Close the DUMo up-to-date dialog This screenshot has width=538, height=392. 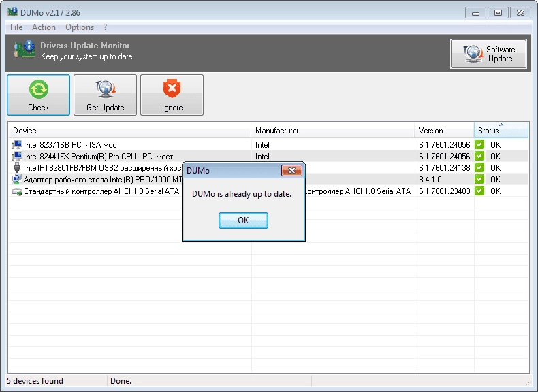coord(291,170)
